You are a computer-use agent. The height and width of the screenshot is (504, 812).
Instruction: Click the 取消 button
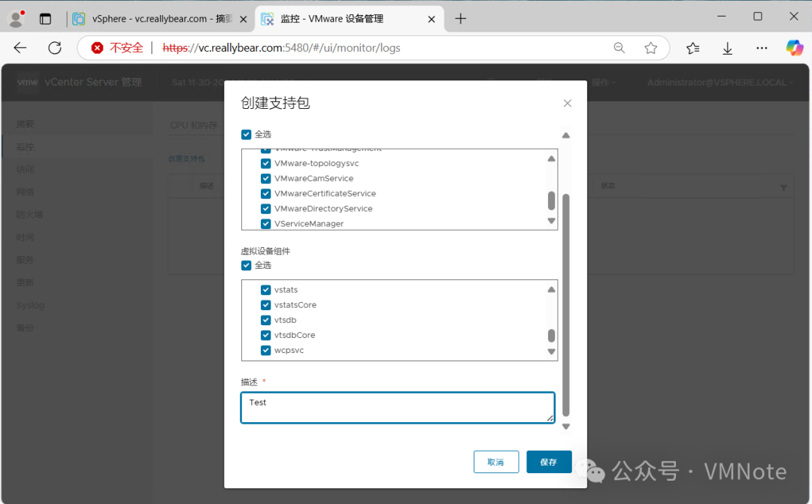(x=496, y=462)
